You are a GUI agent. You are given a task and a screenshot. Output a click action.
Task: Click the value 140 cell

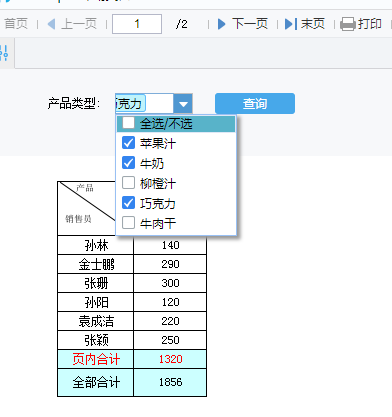tap(170, 245)
